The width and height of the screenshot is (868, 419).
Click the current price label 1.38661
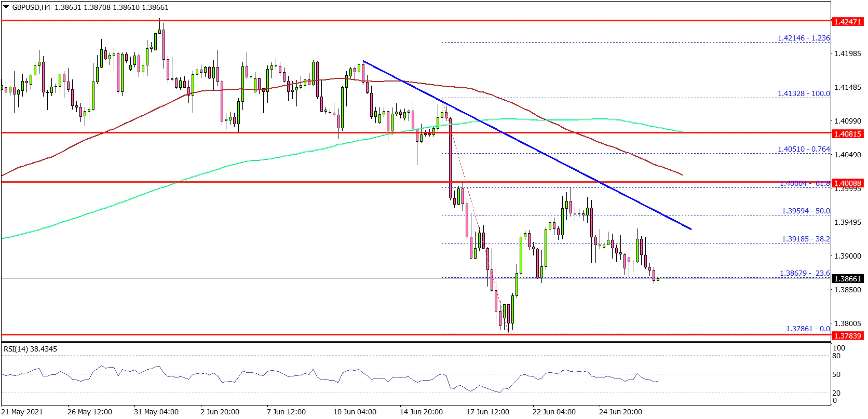coord(847,279)
